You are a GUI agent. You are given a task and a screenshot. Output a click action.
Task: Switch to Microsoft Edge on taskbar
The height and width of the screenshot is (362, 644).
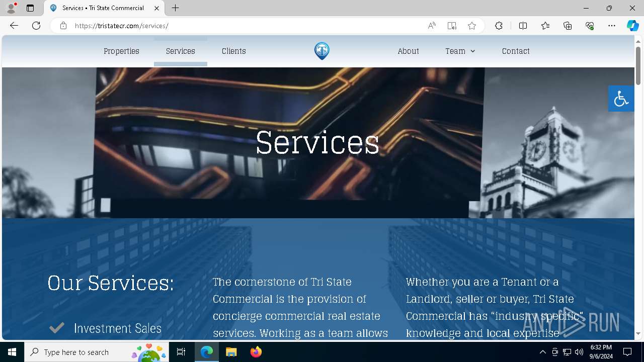pos(207,352)
